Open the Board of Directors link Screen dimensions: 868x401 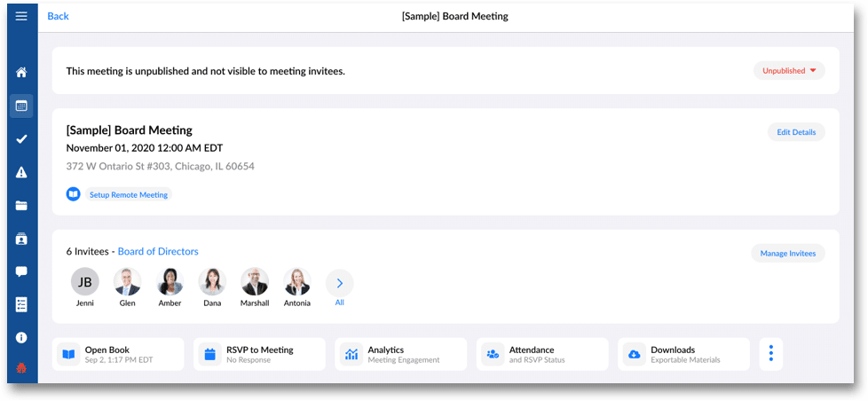pyautogui.click(x=158, y=252)
